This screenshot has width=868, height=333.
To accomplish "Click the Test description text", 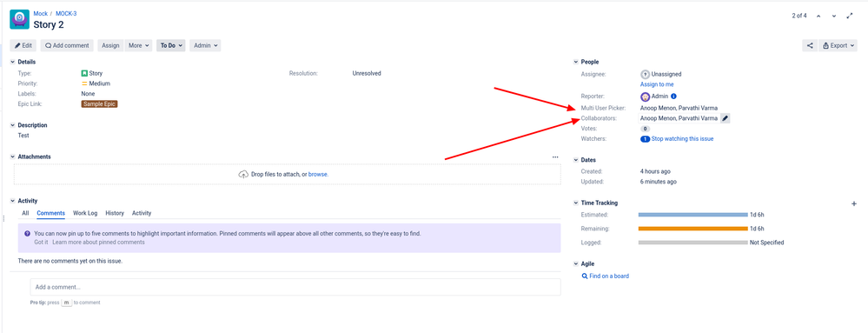I will (23, 135).
